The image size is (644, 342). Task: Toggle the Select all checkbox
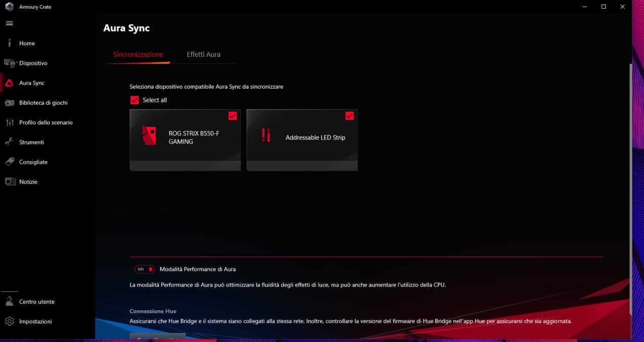pyautogui.click(x=134, y=100)
